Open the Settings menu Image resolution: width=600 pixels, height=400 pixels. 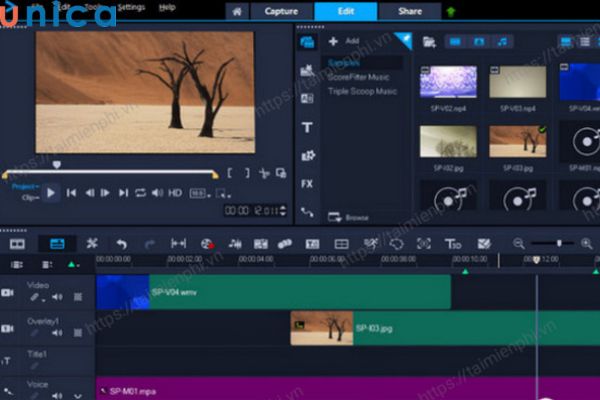click(x=131, y=7)
